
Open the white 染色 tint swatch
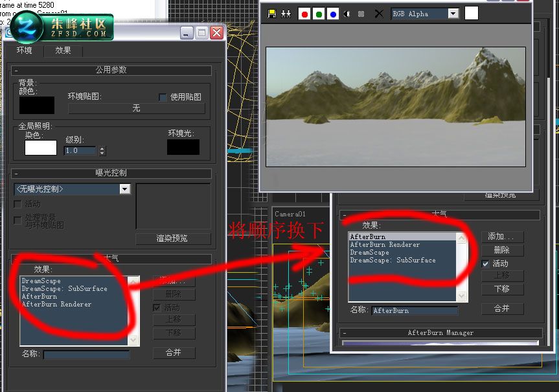pyautogui.click(x=41, y=148)
